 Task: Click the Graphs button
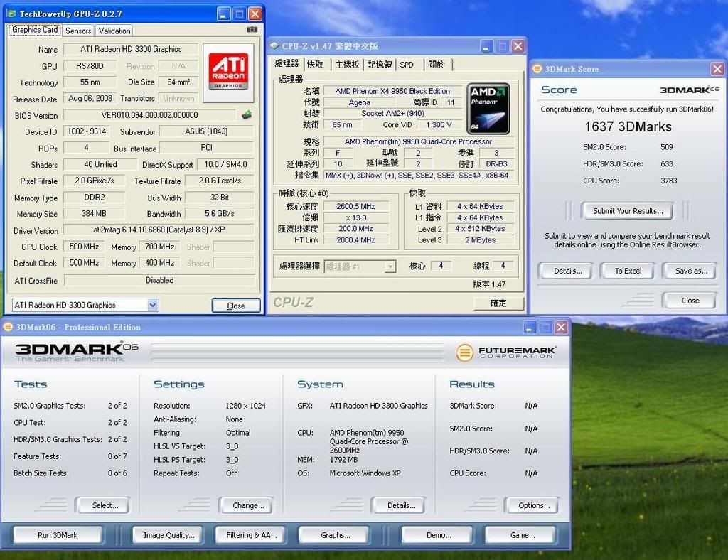coord(336,535)
